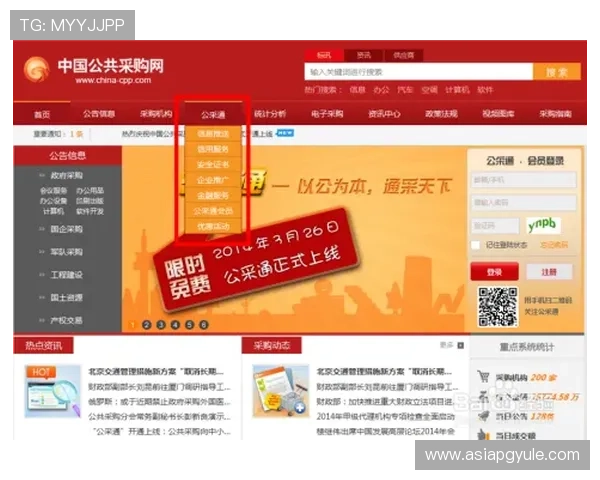Click the icon beside 当日公告 statistic

coord(484,415)
